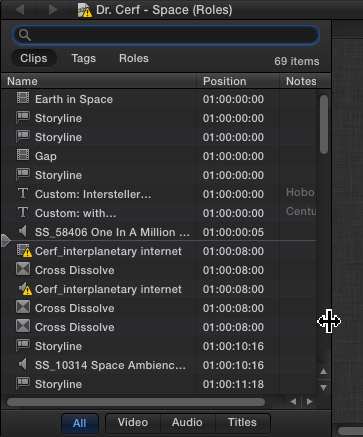Click the scroll right arrow below the list

tap(310, 401)
